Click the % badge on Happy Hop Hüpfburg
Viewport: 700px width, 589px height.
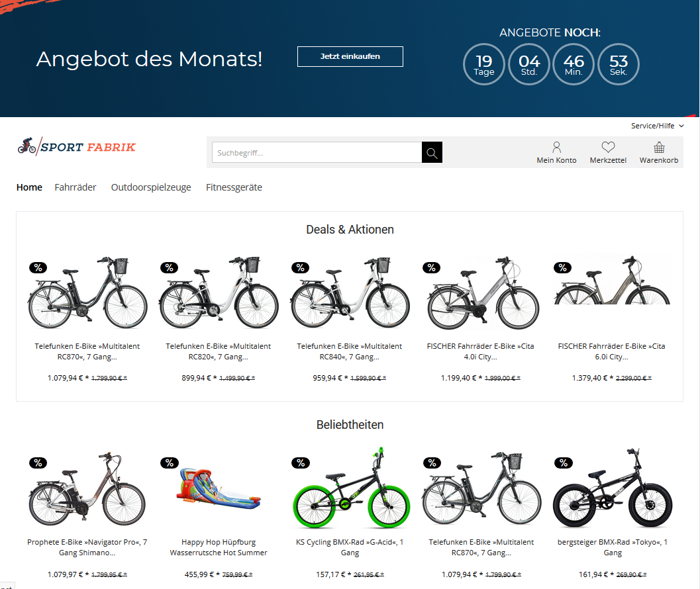169,463
